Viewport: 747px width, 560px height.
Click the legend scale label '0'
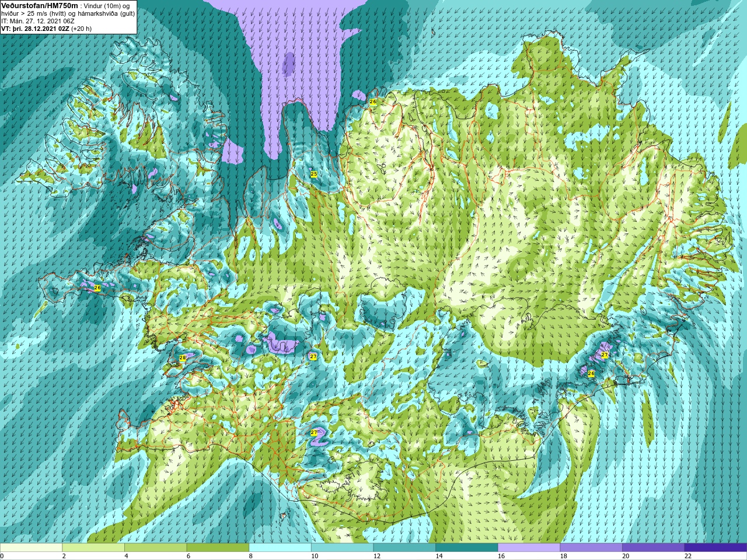tap(2, 556)
